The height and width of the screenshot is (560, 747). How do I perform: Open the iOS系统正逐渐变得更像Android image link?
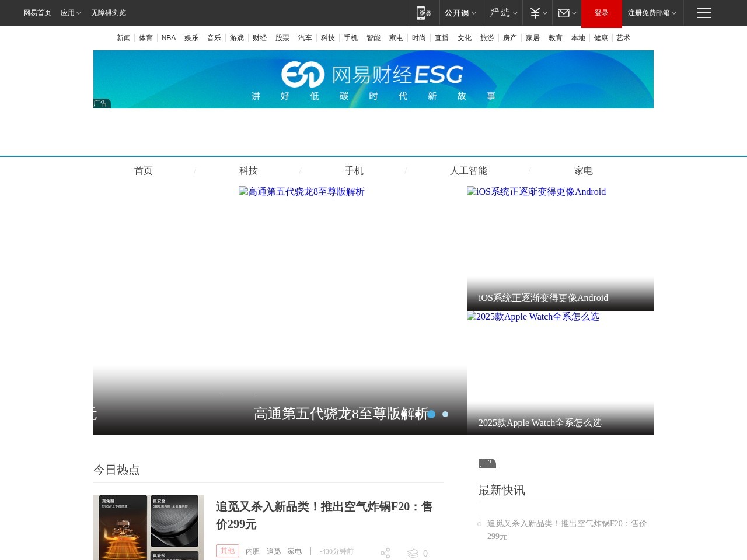click(x=536, y=192)
